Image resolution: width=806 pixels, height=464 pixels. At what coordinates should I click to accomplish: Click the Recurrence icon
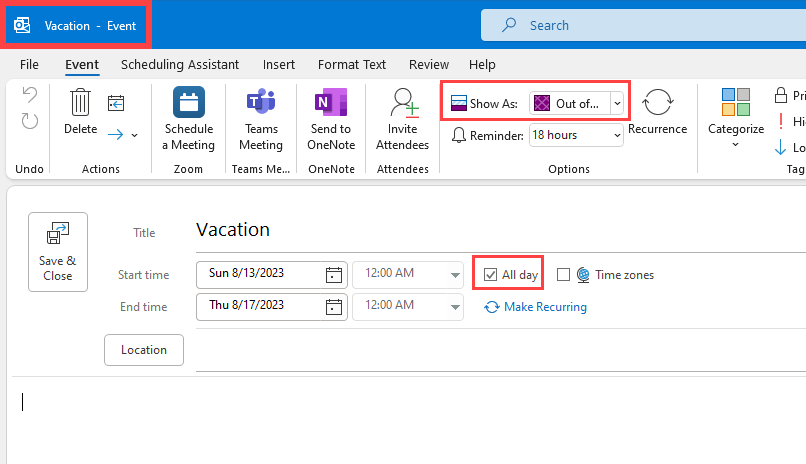click(x=657, y=102)
